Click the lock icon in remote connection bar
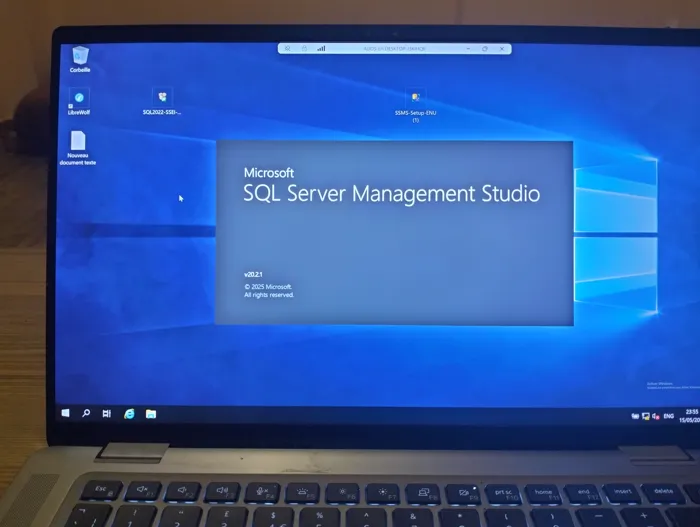The height and width of the screenshot is (527, 700). 304,48
